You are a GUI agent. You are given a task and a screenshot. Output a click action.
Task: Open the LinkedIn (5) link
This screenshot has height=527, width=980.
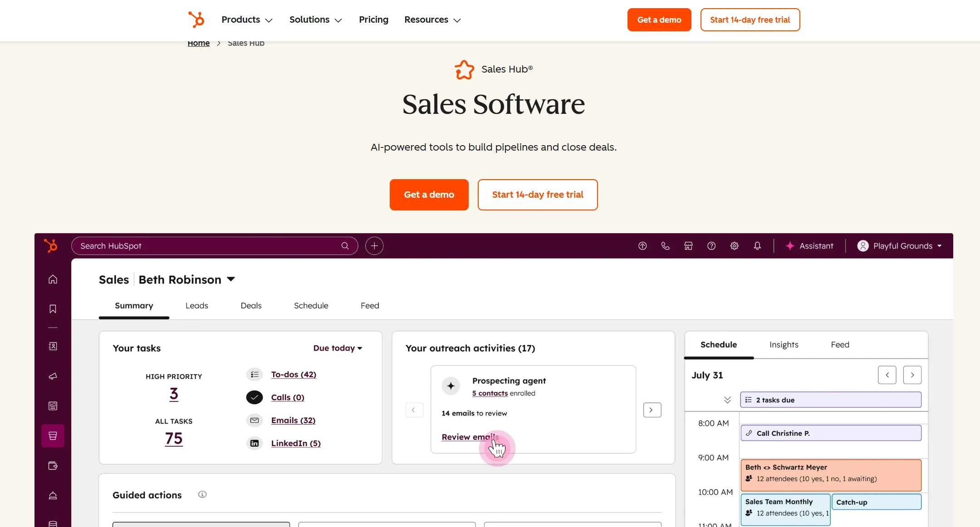(x=296, y=444)
